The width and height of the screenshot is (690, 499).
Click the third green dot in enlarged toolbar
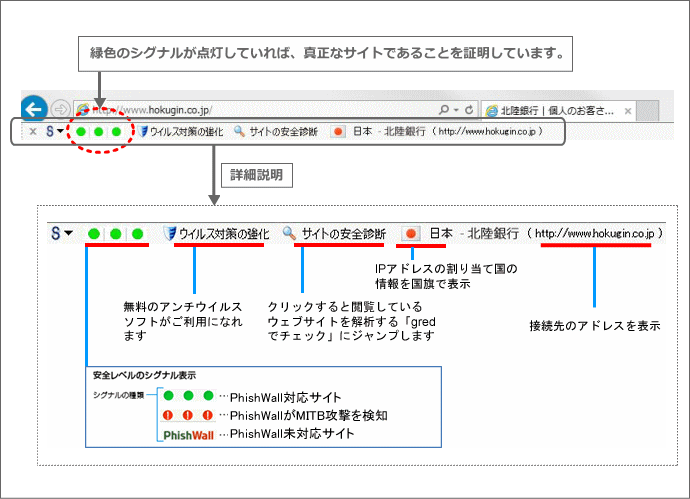click(138, 234)
